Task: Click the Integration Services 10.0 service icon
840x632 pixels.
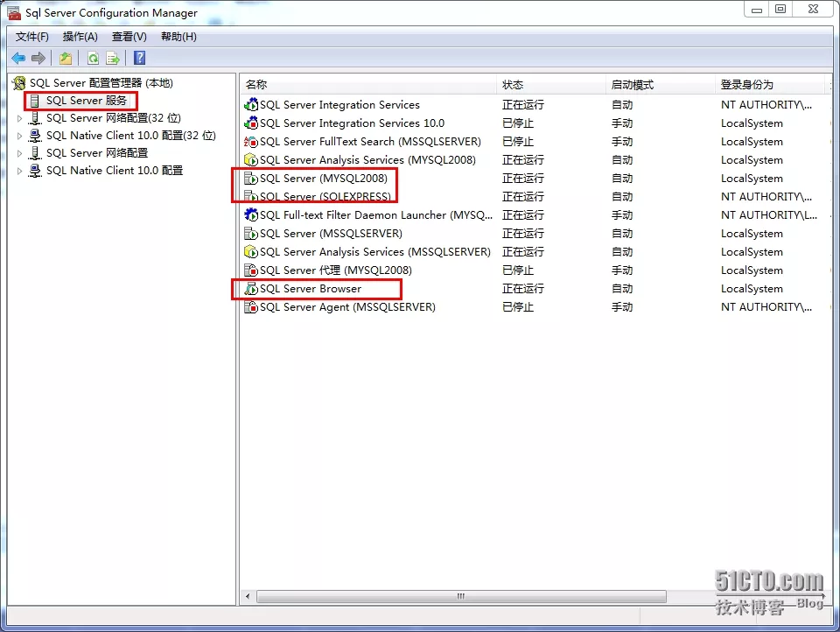Action: pyautogui.click(x=251, y=123)
